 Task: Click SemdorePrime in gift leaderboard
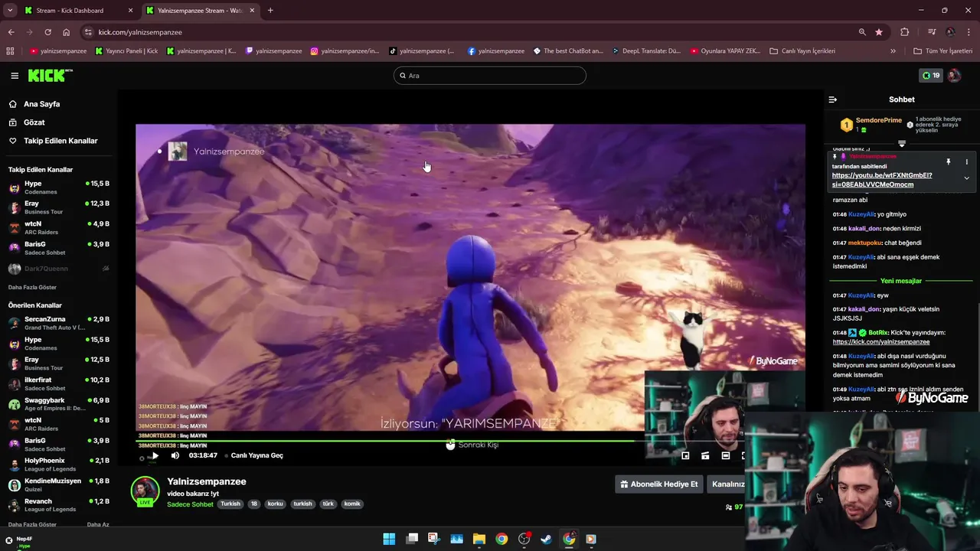tap(878, 120)
